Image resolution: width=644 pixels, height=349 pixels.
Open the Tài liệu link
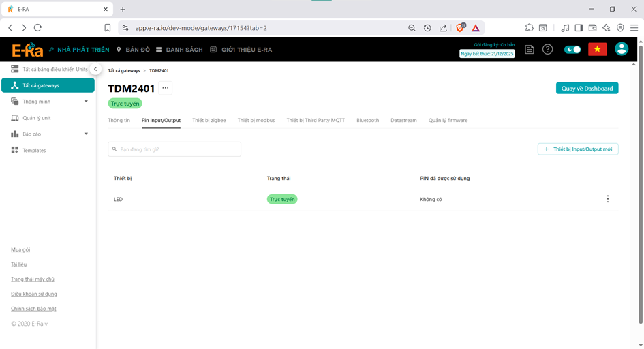[19, 264]
